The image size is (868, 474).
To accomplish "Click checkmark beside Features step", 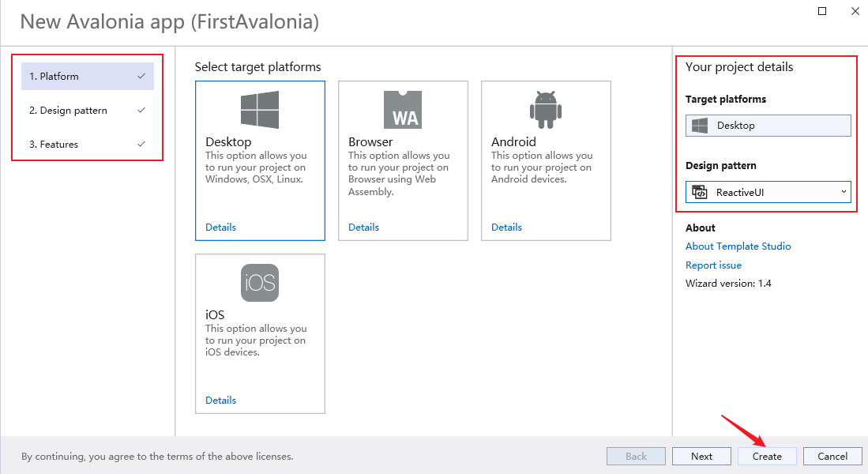I will 141,144.
